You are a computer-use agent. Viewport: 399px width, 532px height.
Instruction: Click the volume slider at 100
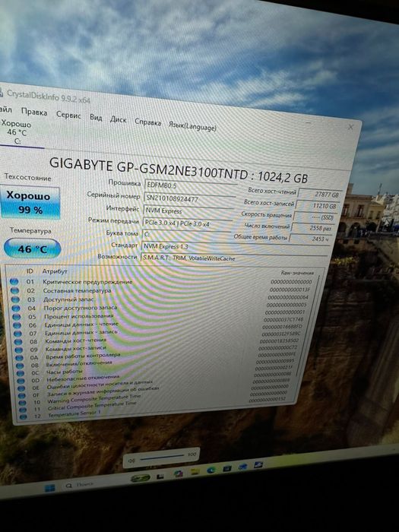tap(163, 458)
